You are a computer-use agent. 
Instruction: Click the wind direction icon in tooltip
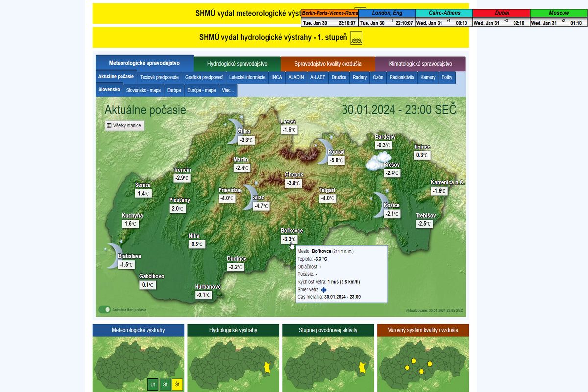click(324, 290)
